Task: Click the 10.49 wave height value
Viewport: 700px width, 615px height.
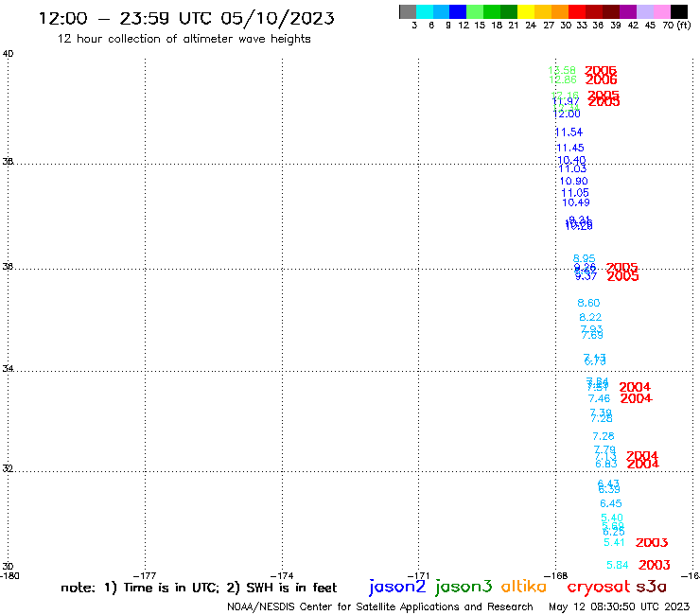Action: 576,202
